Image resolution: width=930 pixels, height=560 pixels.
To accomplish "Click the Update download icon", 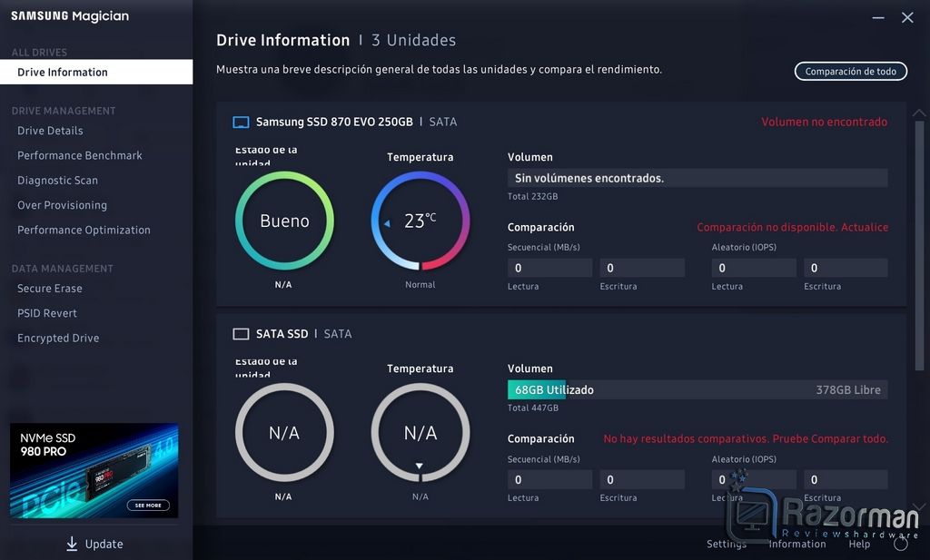I will (72, 544).
